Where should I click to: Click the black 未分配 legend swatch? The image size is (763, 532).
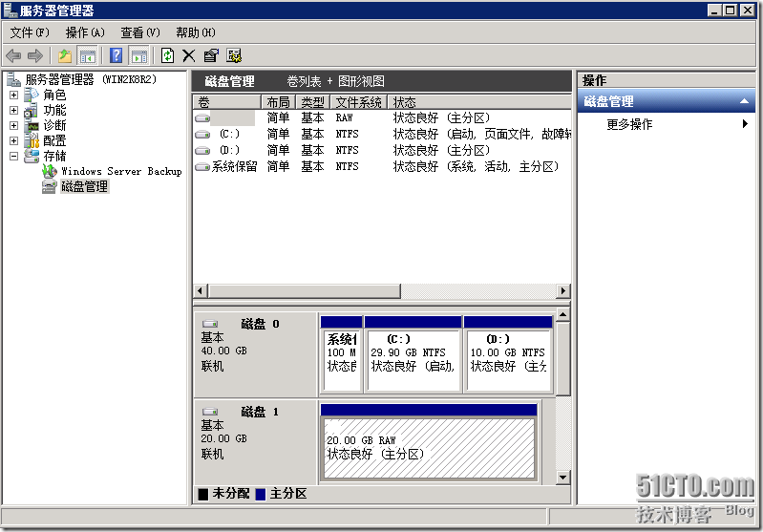click(203, 494)
